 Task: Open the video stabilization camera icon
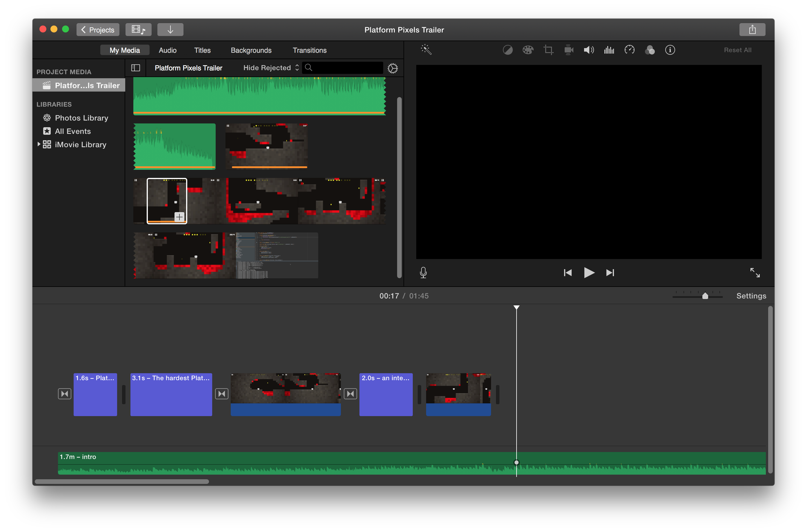(x=569, y=50)
